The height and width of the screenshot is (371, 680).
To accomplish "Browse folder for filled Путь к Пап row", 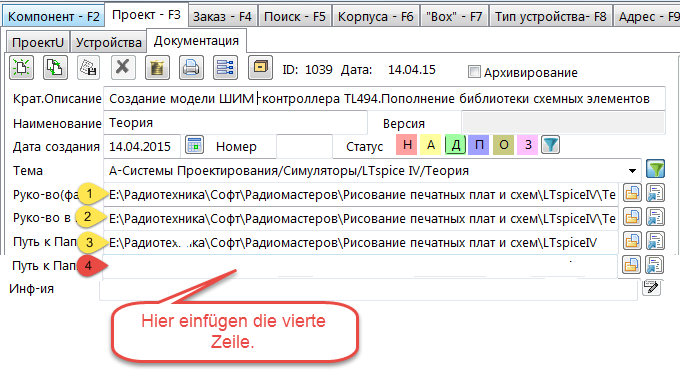I will click(632, 241).
